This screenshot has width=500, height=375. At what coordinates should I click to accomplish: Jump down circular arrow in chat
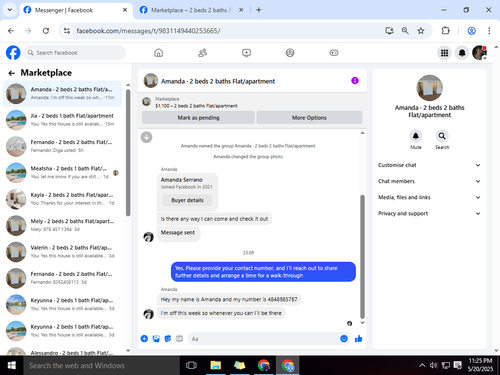tap(146, 137)
